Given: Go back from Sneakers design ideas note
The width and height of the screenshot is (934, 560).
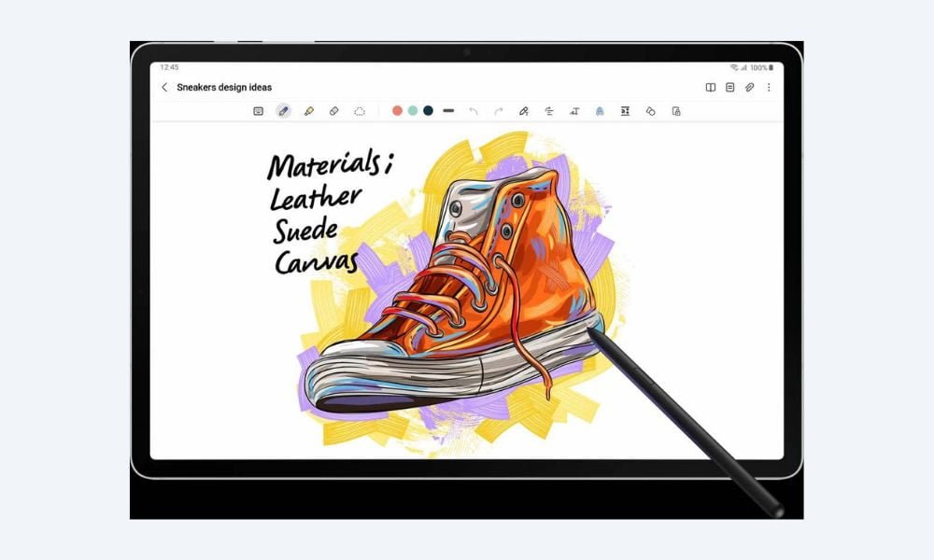Looking at the screenshot, I should [x=164, y=88].
